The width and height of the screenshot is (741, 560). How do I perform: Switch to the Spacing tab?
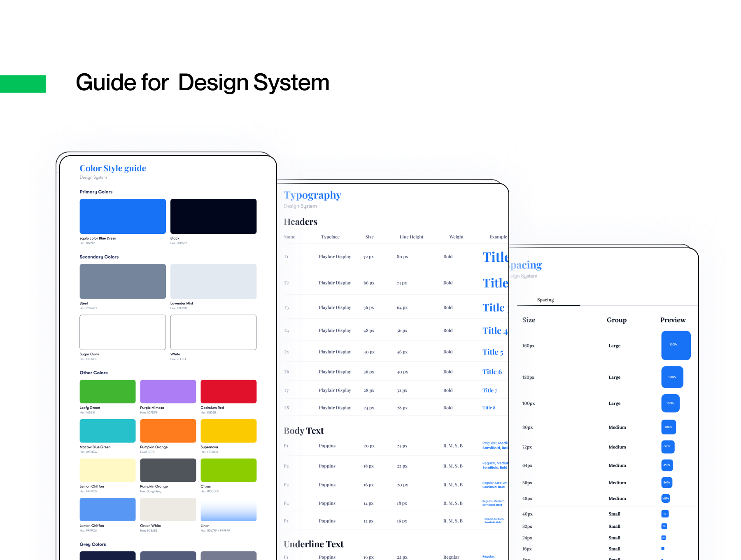(x=545, y=300)
